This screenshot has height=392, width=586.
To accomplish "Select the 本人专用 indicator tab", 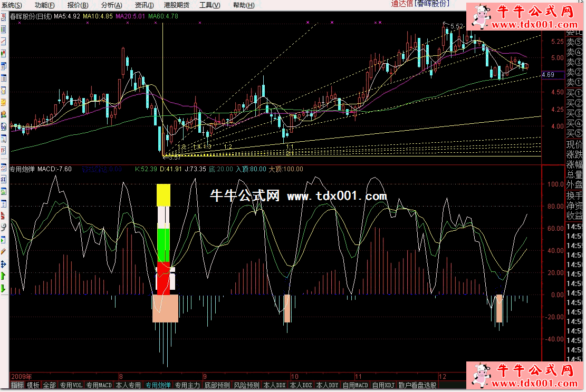I will click(x=128, y=385).
